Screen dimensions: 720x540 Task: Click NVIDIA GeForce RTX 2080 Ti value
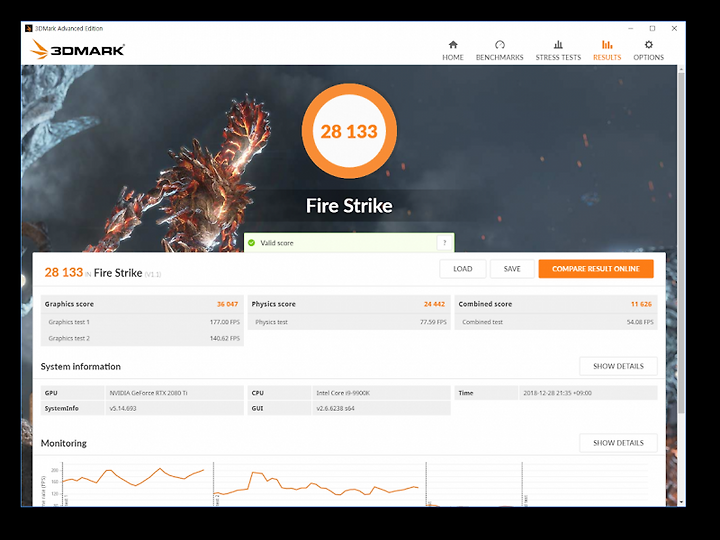point(148,393)
